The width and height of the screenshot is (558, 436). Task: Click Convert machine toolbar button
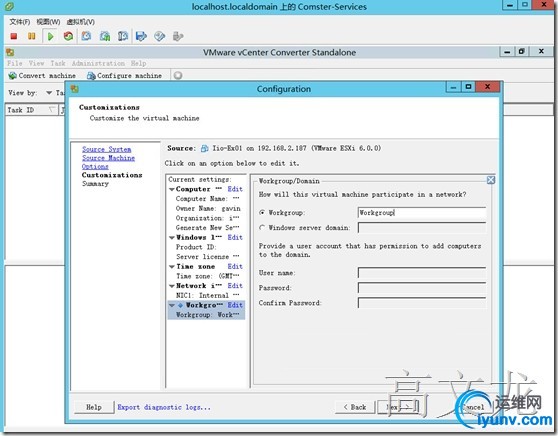click(42, 75)
